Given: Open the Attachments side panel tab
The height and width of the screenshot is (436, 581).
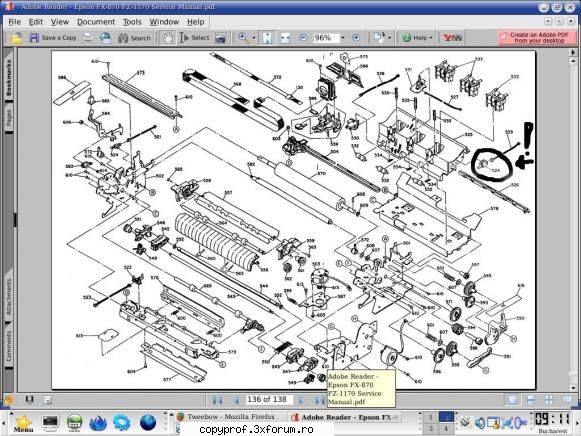Looking at the screenshot, I should [x=9, y=296].
